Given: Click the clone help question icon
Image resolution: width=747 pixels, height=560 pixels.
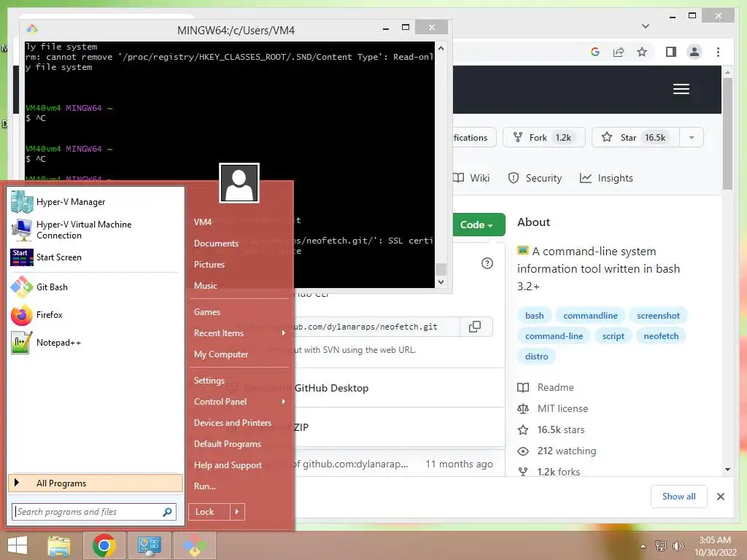Looking at the screenshot, I should pos(487,263).
